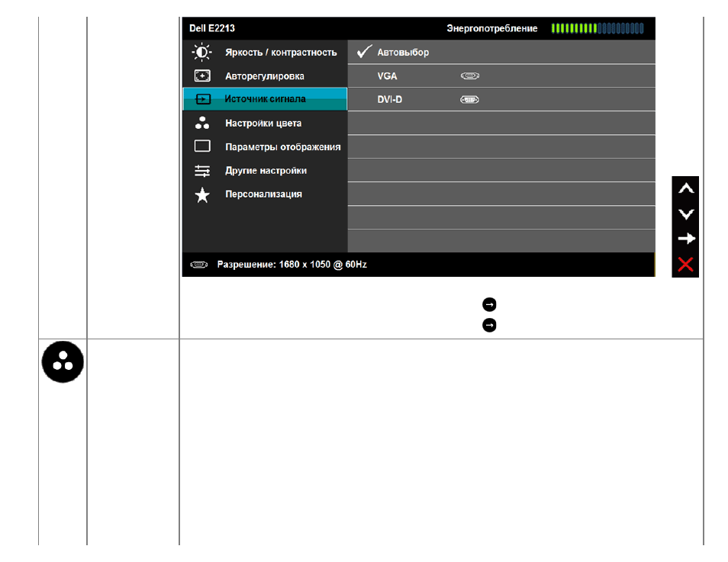
Task: Click the Энергопотребление energy meter bar
Action: (598, 28)
